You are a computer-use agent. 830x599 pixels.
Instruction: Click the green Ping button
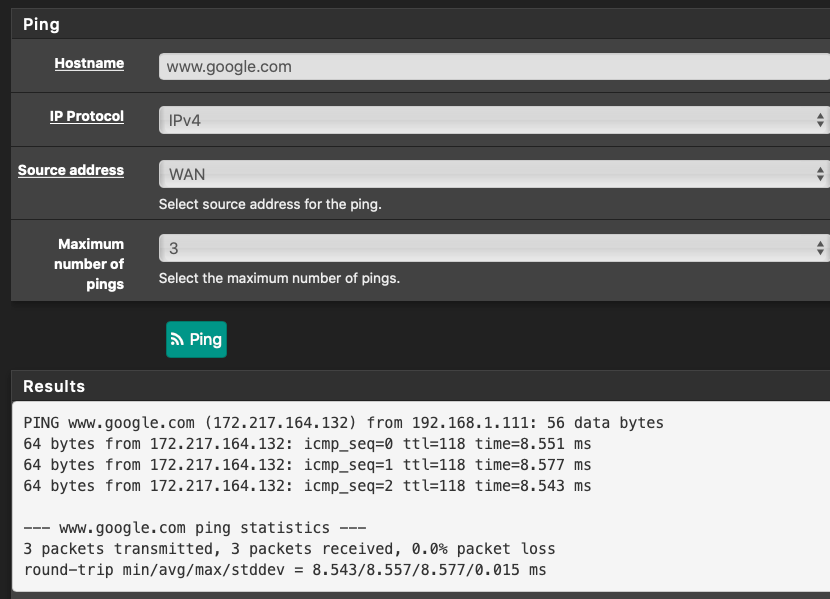[x=196, y=339]
